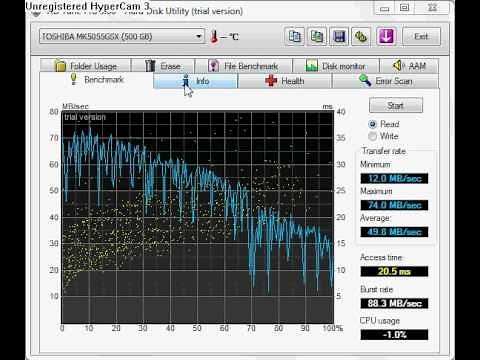Click the Health tab red cross icon
This screenshot has width=480, height=360.
pyautogui.click(x=271, y=81)
